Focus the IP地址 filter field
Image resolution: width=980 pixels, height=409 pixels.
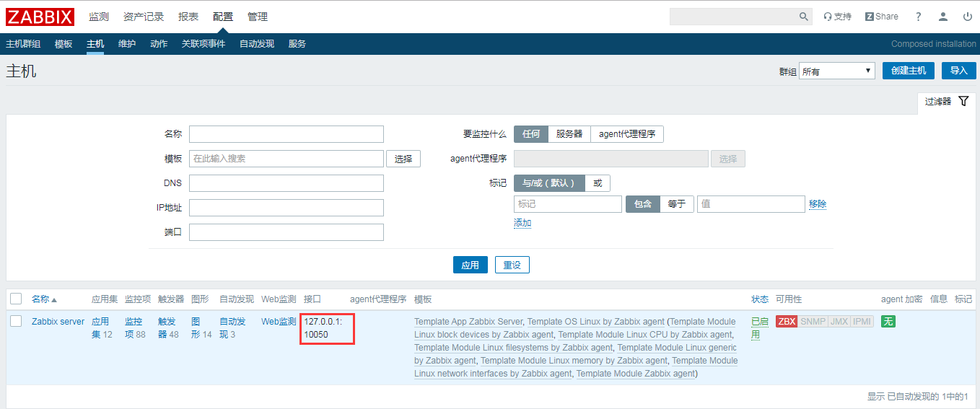(286, 208)
